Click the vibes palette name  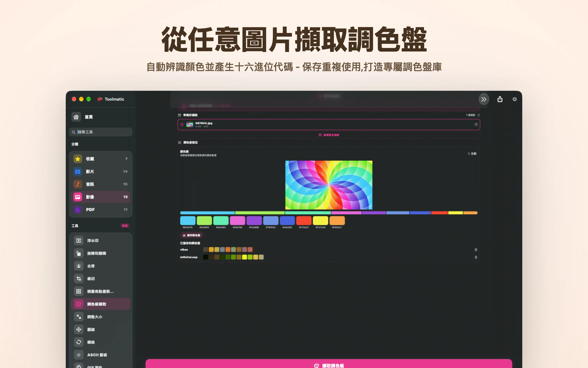click(184, 250)
